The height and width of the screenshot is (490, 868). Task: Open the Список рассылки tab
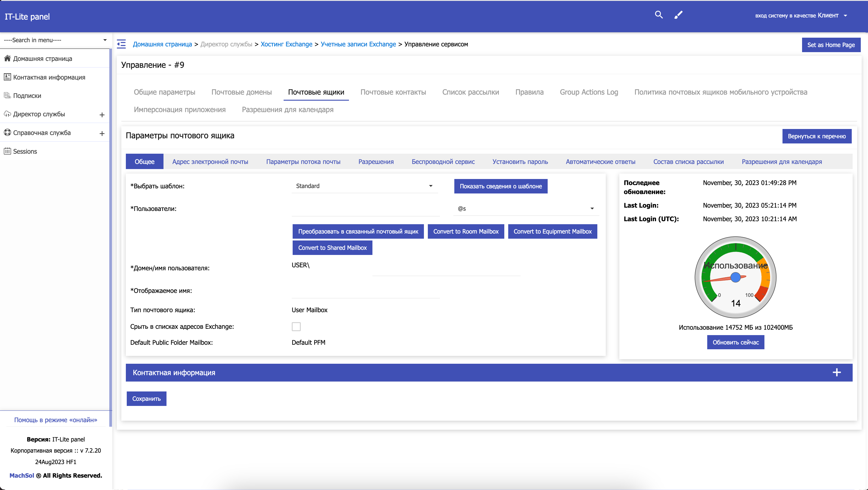click(x=470, y=92)
